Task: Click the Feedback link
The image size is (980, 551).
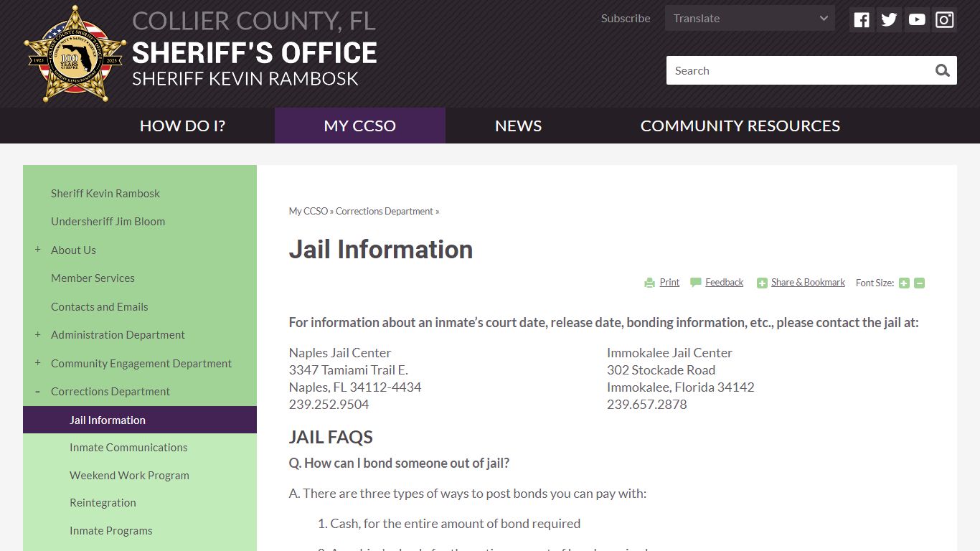Action: 724,283
